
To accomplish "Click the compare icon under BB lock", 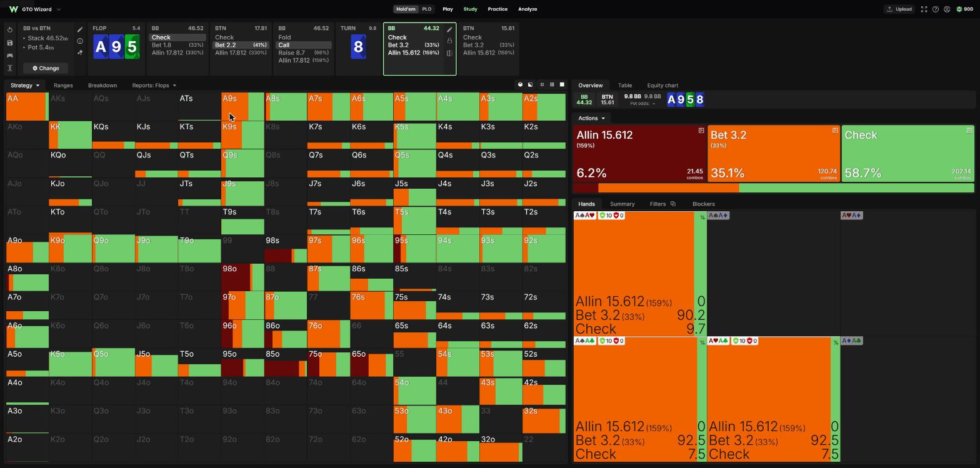I will pyautogui.click(x=449, y=53).
